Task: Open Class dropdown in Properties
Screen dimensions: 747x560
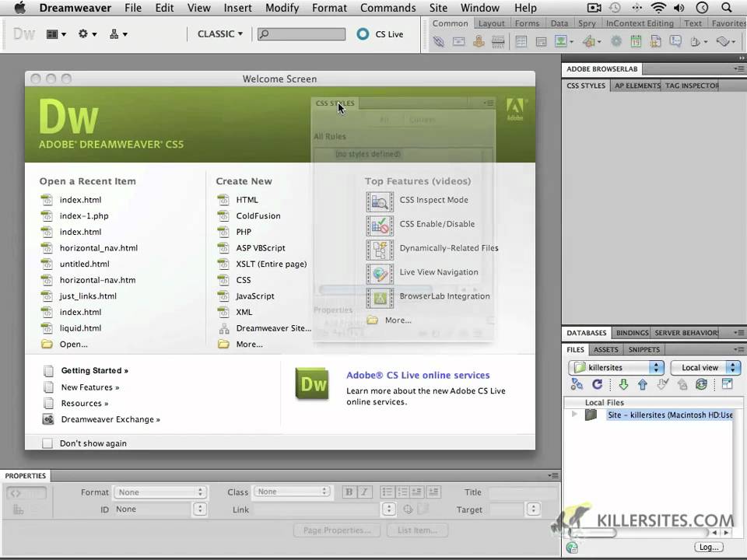Action: click(292, 492)
